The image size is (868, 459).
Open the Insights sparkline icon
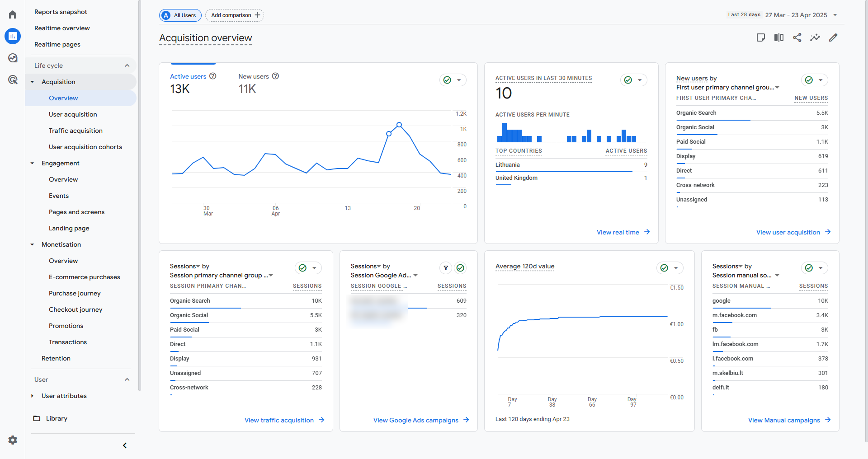click(815, 37)
